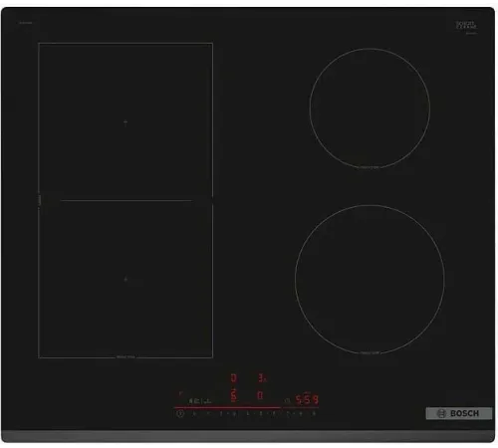498x448 pixels.
Task: Tap the red timer display reading
Action: click(x=307, y=399)
